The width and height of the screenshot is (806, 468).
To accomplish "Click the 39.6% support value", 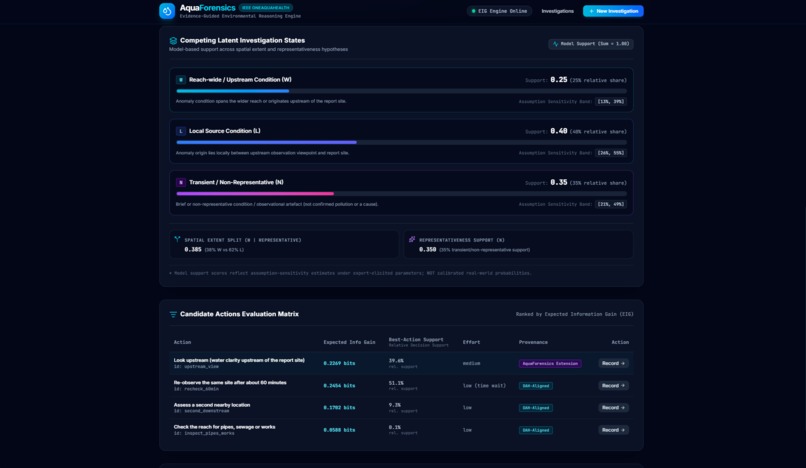I will tap(396, 361).
